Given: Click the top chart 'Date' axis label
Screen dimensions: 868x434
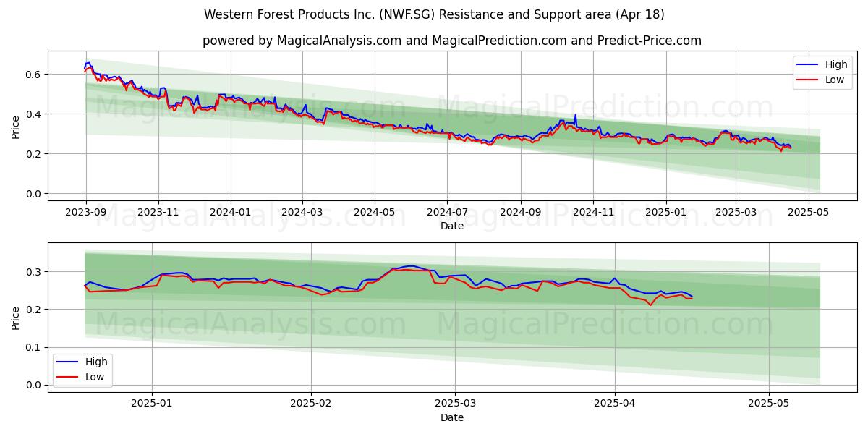Looking at the screenshot, I should (452, 226).
